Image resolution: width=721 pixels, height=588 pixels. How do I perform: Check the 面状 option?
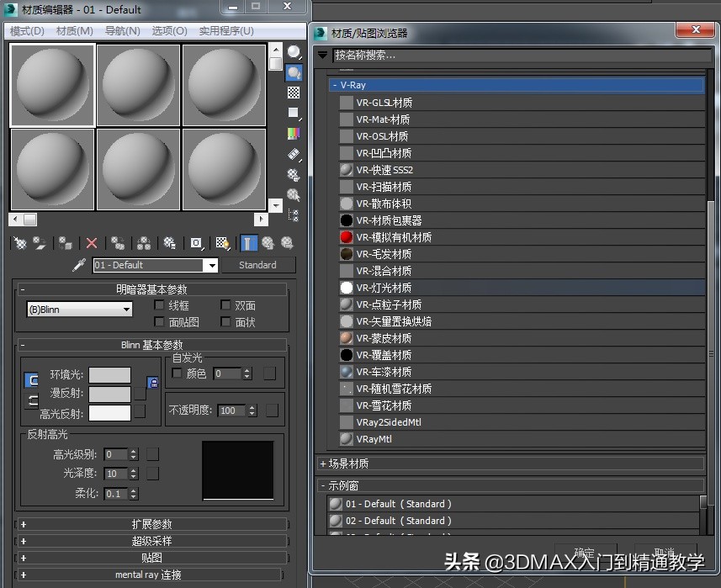click(225, 322)
